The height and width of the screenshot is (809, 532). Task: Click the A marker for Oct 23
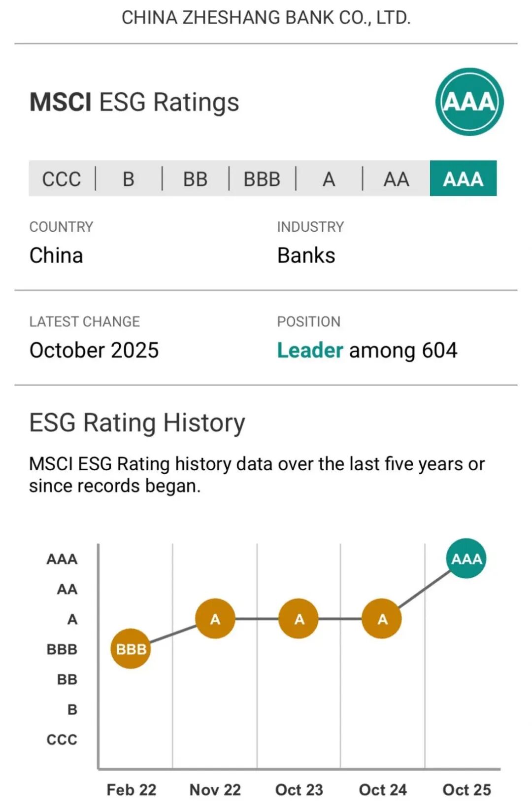pos(299,619)
